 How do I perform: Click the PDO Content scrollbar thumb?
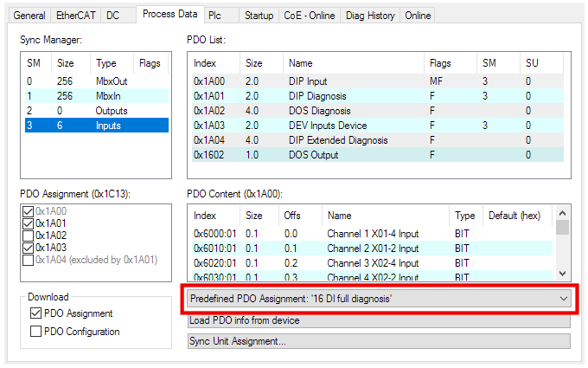[x=562, y=228]
